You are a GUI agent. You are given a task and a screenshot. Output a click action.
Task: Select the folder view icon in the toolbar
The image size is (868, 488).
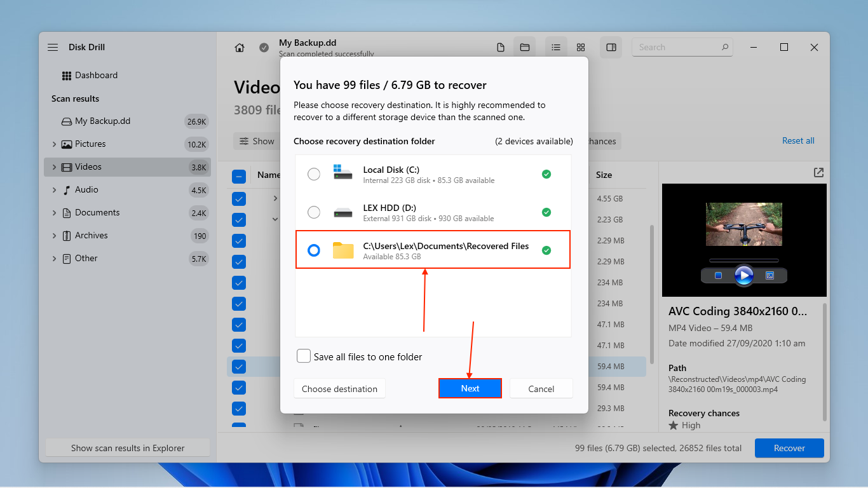click(x=524, y=47)
